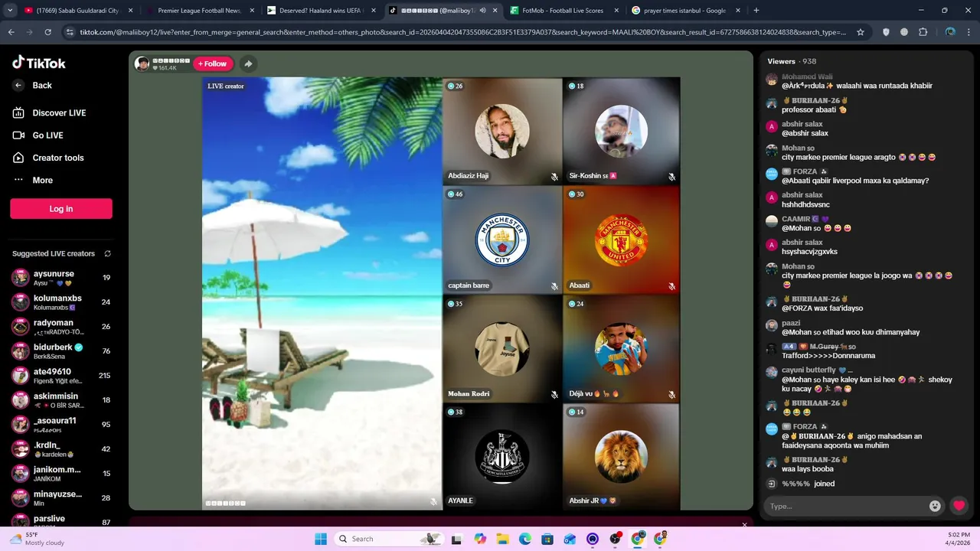Image resolution: width=980 pixels, height=551 pixels.
Task: Switch to Sabab Guuldaradi City tab
Action: [77, 11]
